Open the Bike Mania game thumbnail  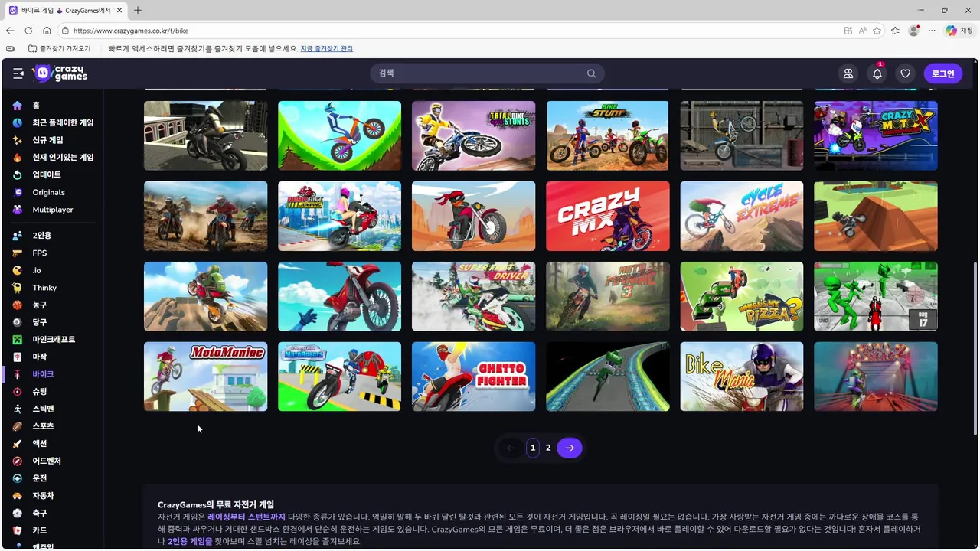tap(742, 377)
